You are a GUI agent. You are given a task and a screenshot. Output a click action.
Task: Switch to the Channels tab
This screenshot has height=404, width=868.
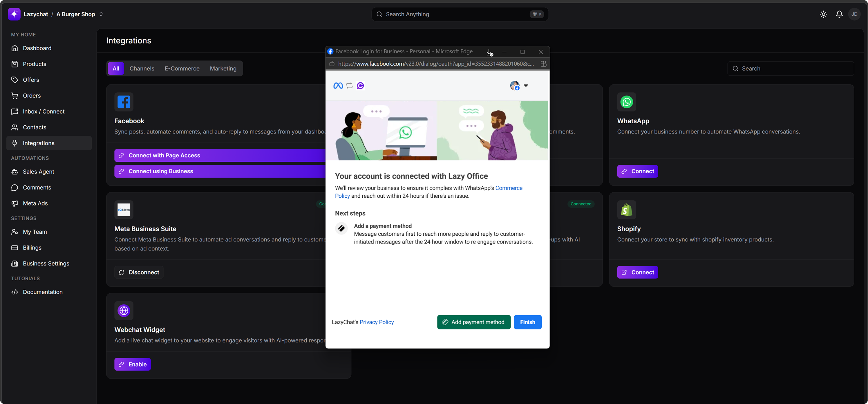pos(142,68)
